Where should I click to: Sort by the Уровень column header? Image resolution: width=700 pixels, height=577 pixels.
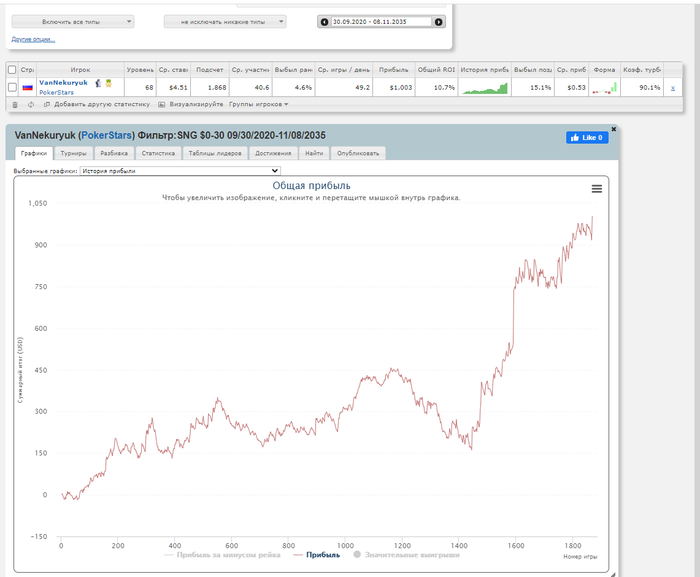coord(140,70)
